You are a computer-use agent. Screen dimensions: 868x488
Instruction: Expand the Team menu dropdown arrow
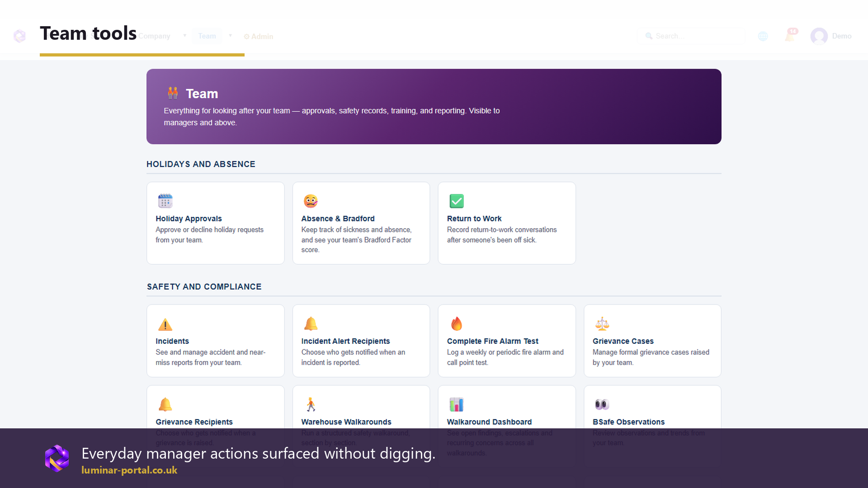[230, 36]
